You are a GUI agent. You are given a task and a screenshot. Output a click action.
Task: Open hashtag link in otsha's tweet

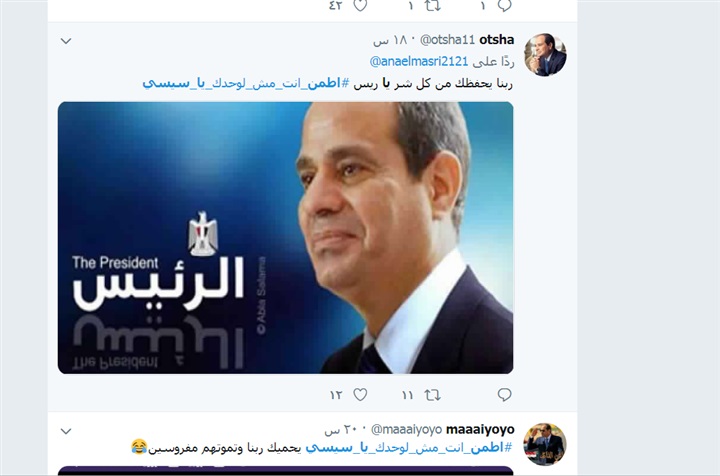click(246, 83)
